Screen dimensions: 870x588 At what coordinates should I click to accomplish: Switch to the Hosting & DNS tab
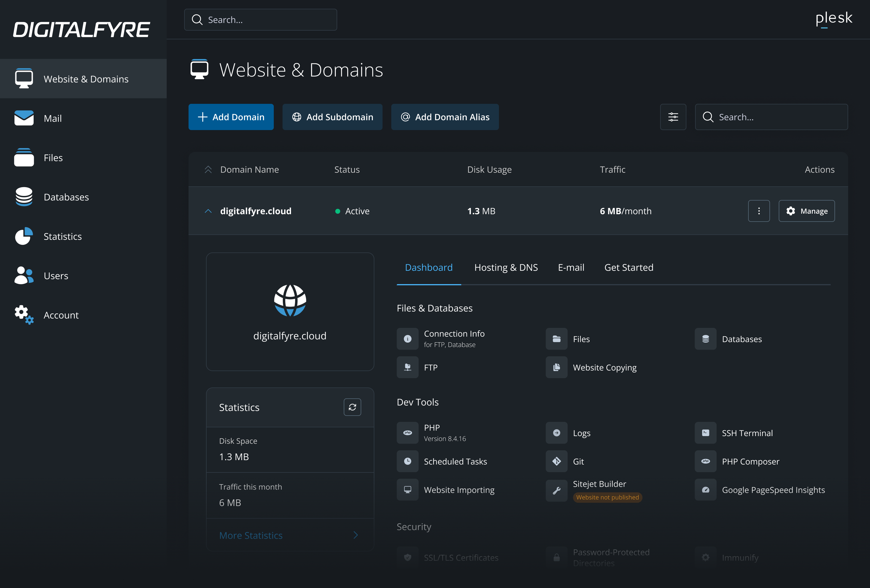click(506, 267)
